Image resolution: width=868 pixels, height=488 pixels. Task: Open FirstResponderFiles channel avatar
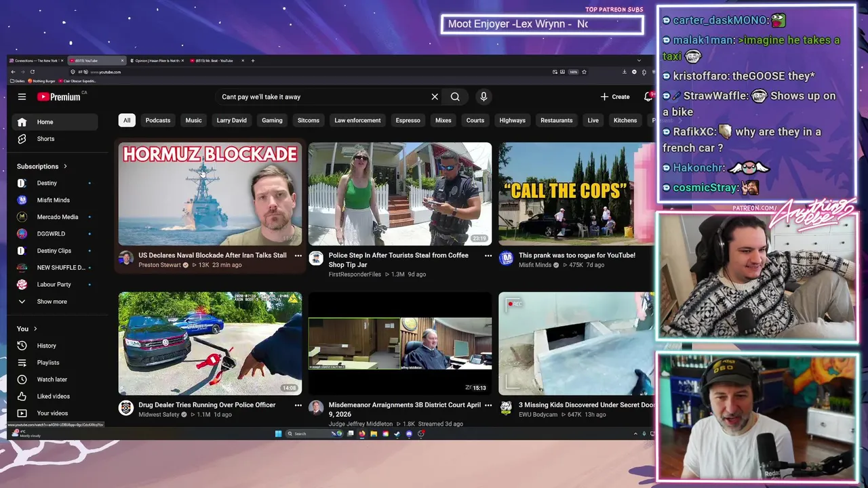point(316,258)
